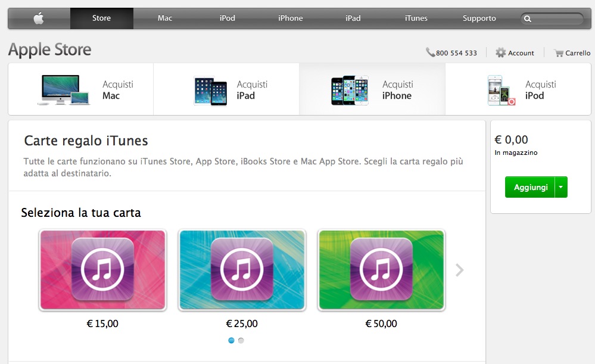Click the Apple logo icon
Viewport: 595px width, 364px height.
click(x=39, y=18)
